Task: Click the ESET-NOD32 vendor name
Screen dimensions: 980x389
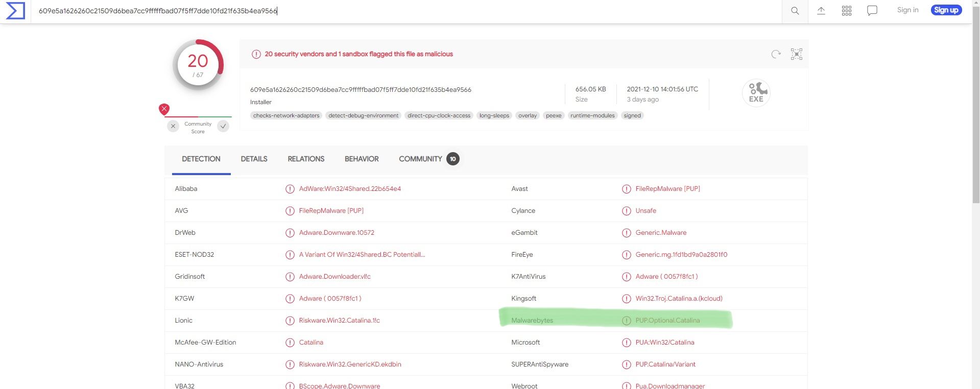Action: point(195,255)
